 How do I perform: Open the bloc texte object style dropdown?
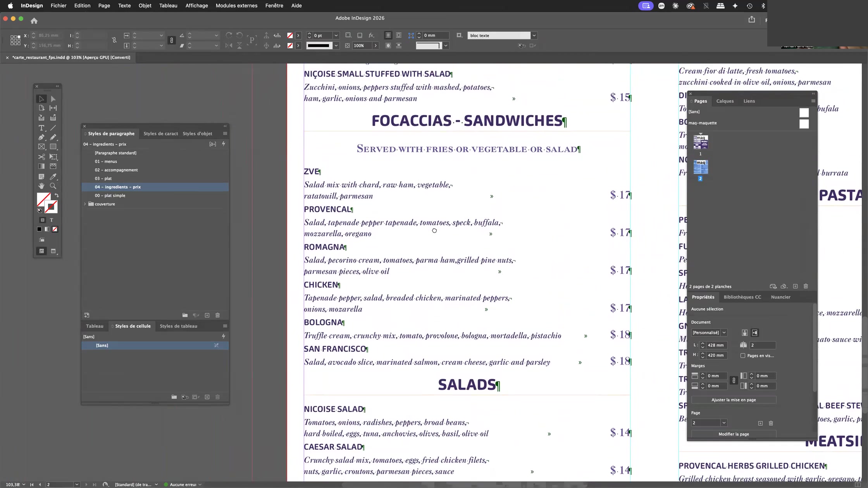(534, 36)
